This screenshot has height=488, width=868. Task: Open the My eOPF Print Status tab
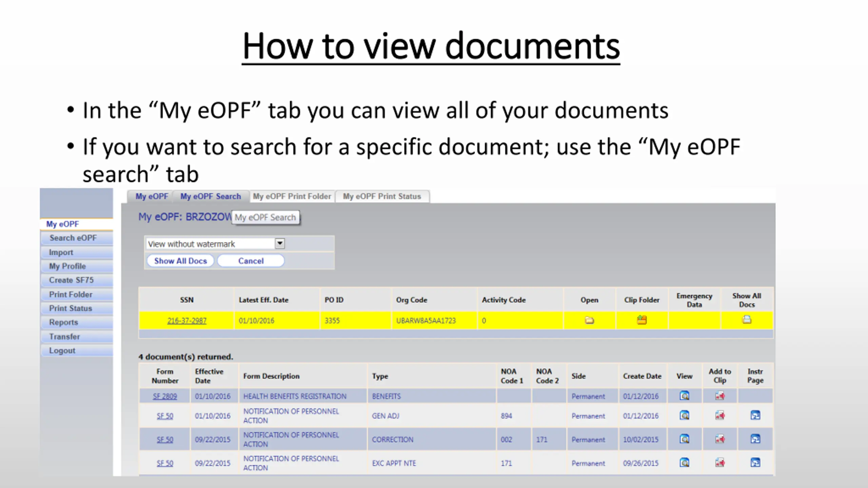point(382,197)
